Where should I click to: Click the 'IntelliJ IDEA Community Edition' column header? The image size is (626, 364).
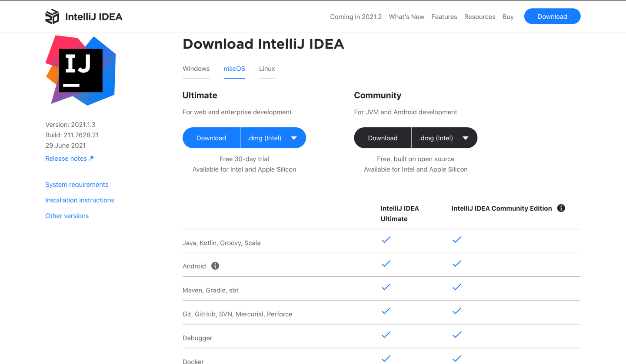[x=502, y=208]
